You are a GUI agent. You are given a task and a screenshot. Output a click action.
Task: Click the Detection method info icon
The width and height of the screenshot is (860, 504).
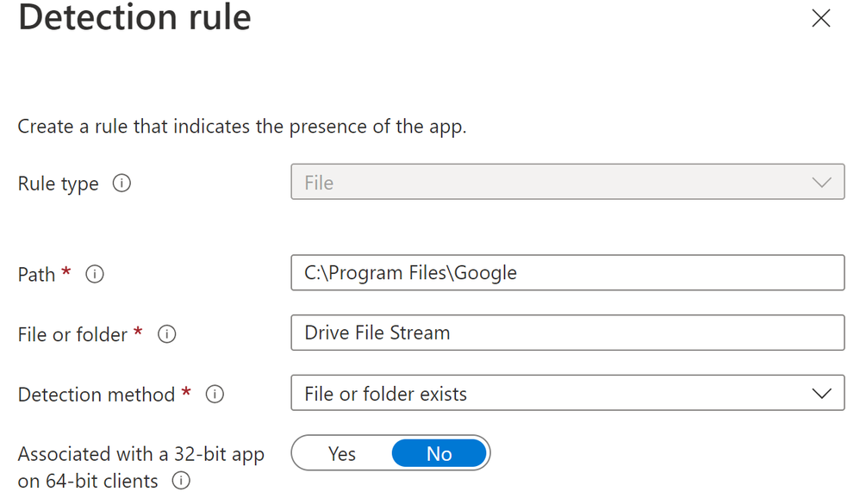point(214,395)
